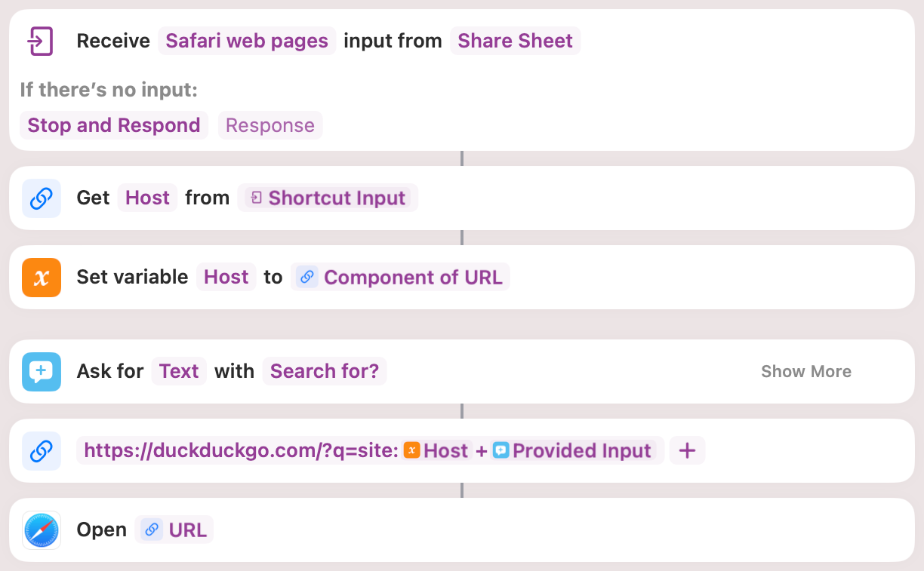
Task: Change the Stop and Respond option
Action: [x=114, y=125]
